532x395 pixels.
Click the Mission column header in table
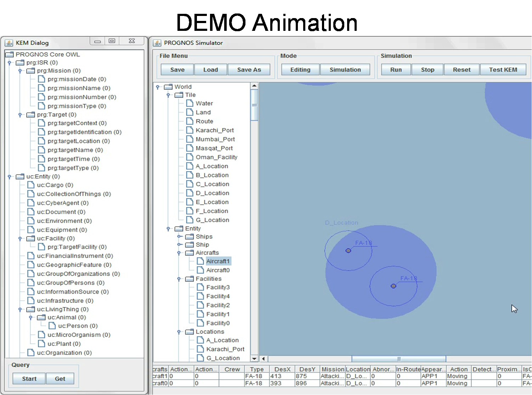pos(333,369)
